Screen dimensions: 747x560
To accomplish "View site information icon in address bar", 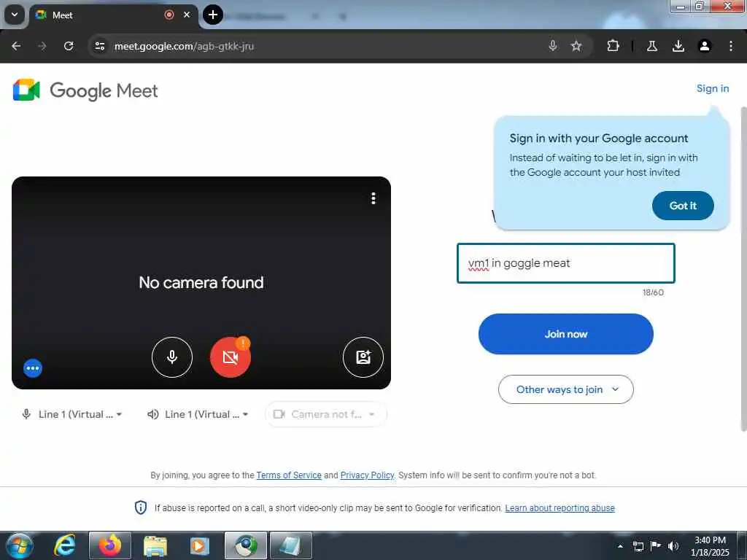I will click(99, 46).
